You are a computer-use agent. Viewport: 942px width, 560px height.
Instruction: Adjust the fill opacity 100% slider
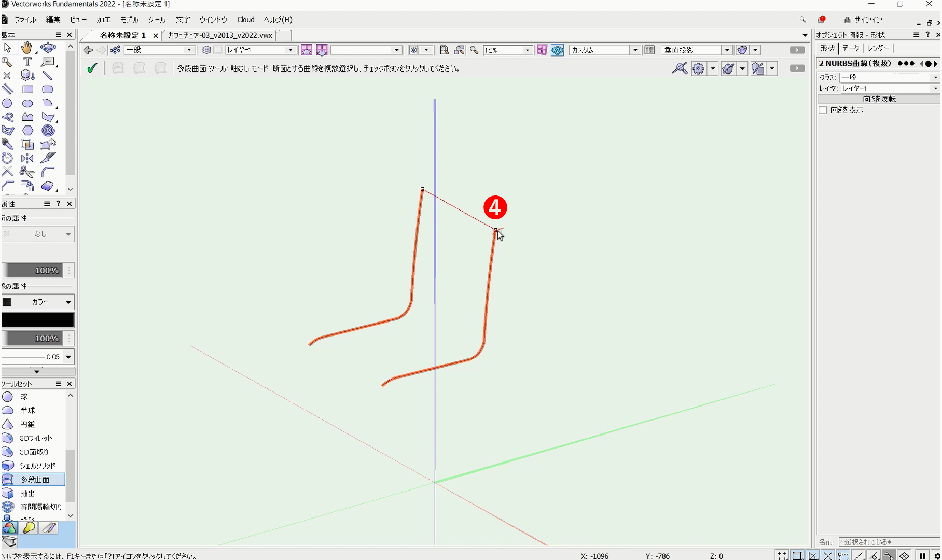32,270
